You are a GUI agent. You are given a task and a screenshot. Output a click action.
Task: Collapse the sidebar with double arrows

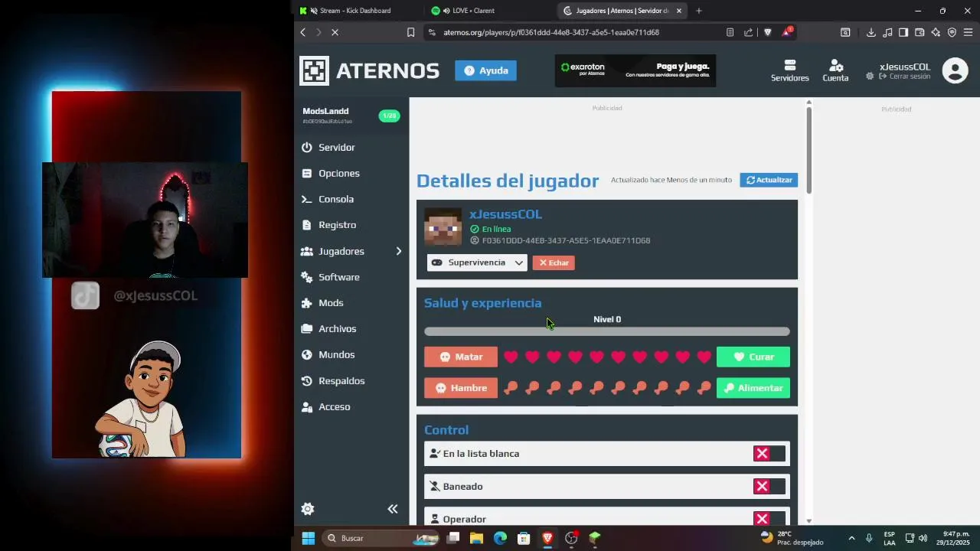[x=393, y=509]
